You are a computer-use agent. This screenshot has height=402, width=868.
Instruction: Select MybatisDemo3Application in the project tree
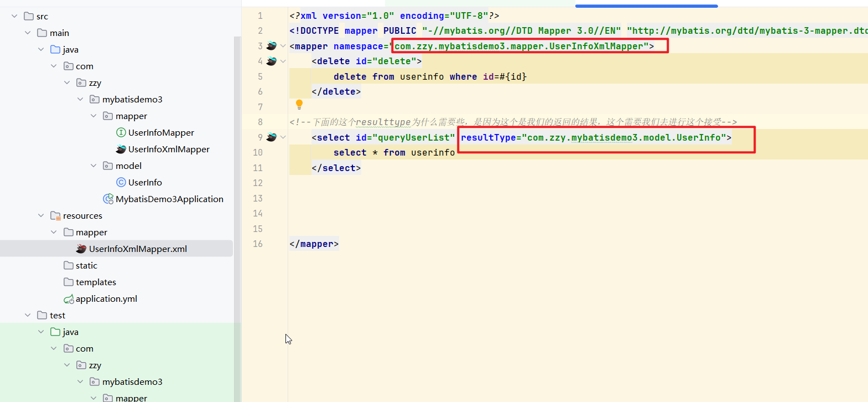[x=169, y=199]
